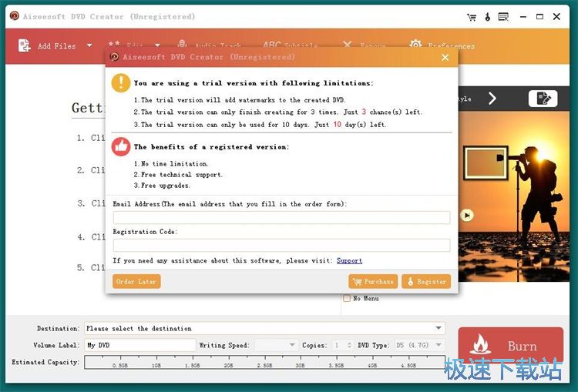Click the Register button in the dialog
The height and width of the screenshot is (392, 578).
coord(426,281)
